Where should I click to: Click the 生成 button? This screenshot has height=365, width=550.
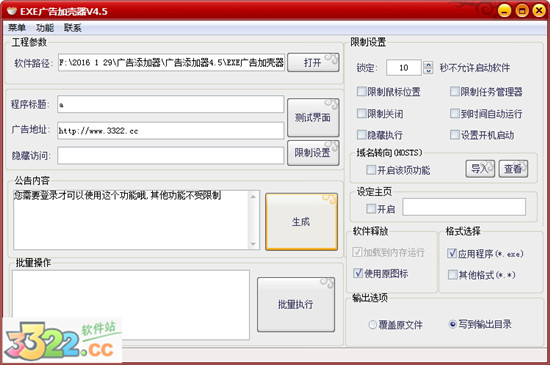[x=301, y=222]
